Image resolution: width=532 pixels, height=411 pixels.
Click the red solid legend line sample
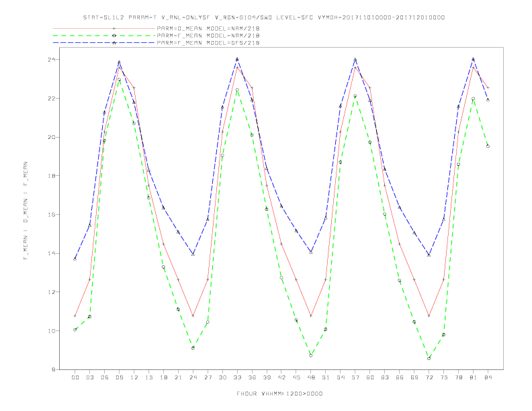104,28
